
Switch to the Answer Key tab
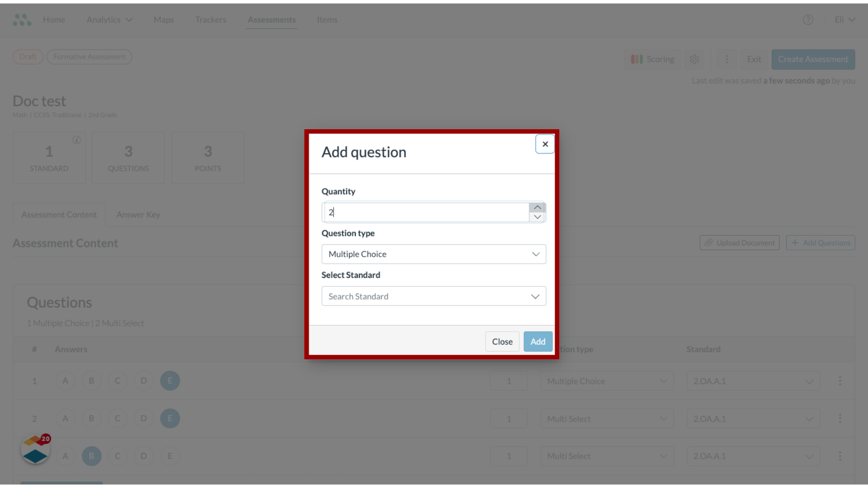[x=138, y=215]
